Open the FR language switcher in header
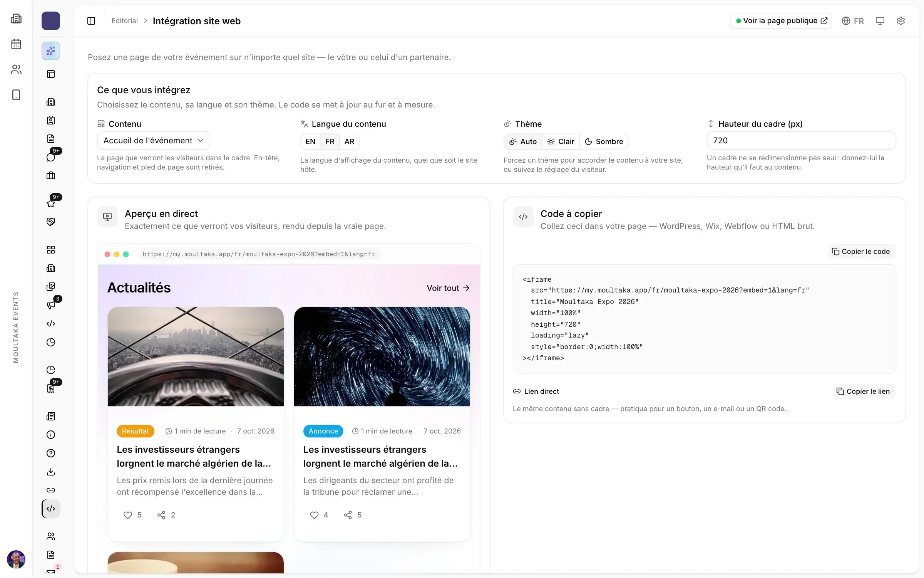The image size is (924, 578). pyautogui.click(x=853, y=21)
